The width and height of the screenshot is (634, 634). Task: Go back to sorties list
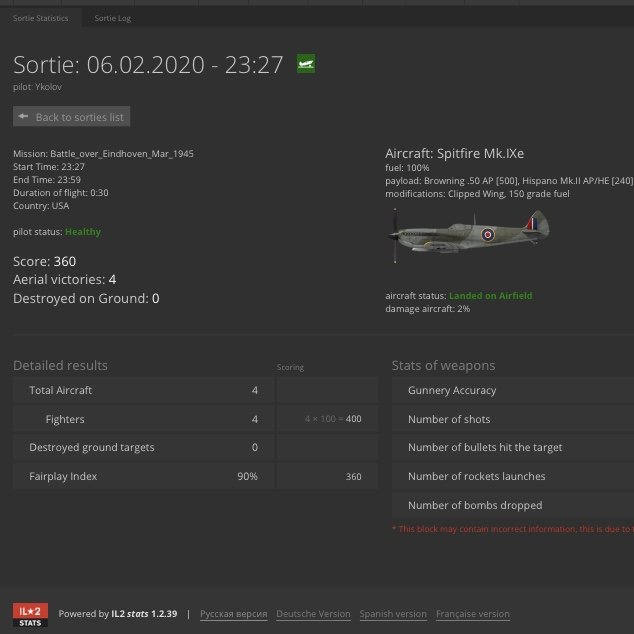coord(72,116)
